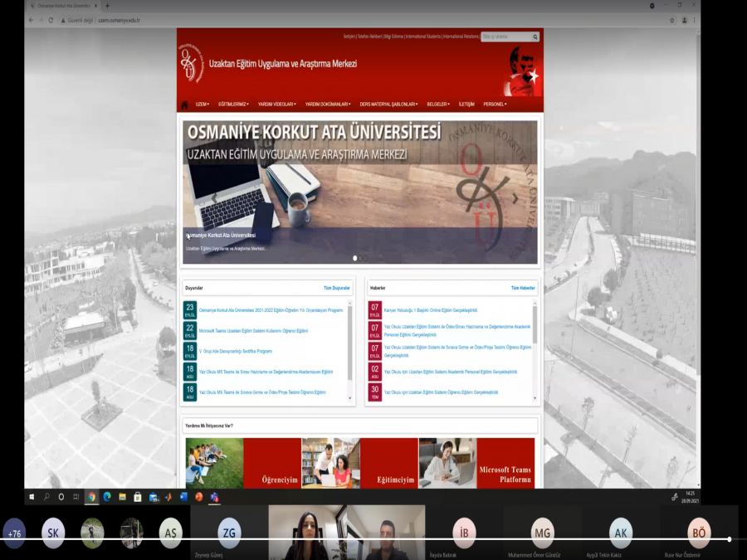Show next slide with right carousel arrow
This screenshot has height=560, width=747.
tap(515, 197)
